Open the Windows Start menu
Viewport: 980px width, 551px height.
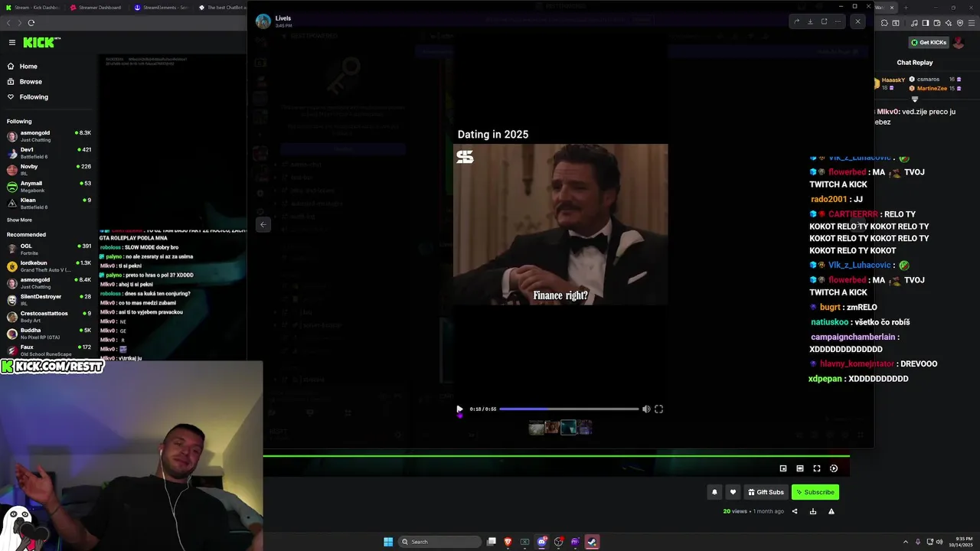388,542
